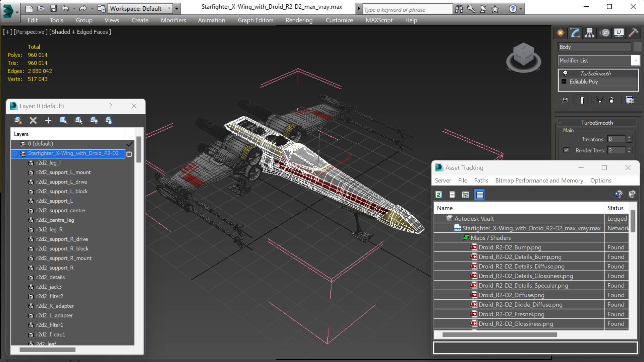Increase the Iterations spinner up arrow
Screen dimensions: 644x362
(629, 137)
